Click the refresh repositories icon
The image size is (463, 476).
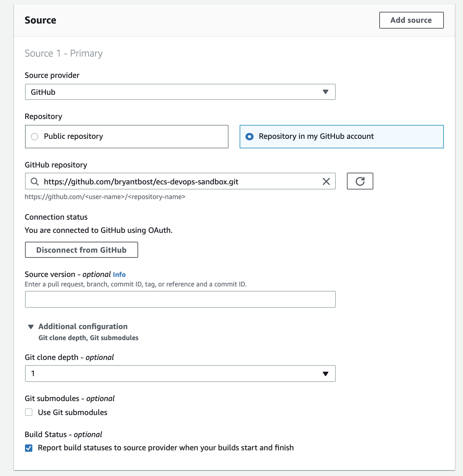pyautogui.click(x=360, y=181)
